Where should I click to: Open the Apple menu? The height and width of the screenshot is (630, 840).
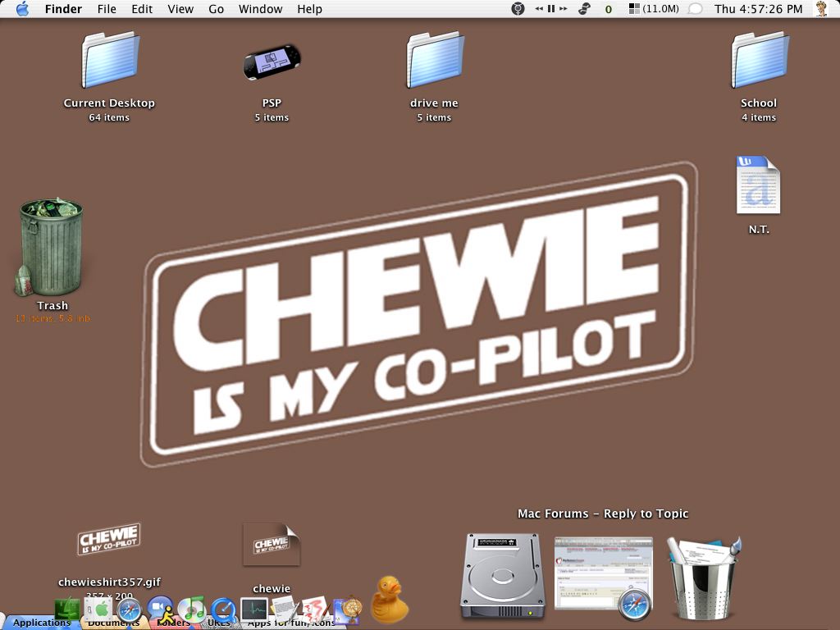click(22, 8)
